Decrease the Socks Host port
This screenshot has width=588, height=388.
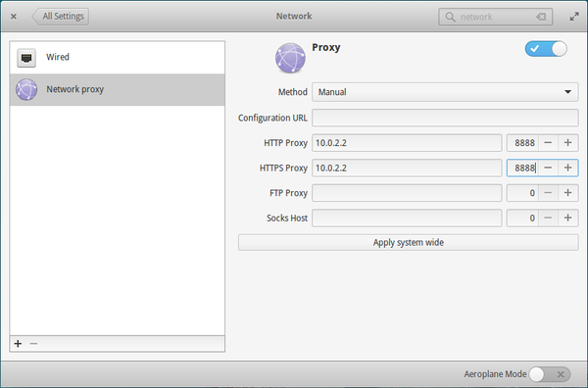point(548,218)
